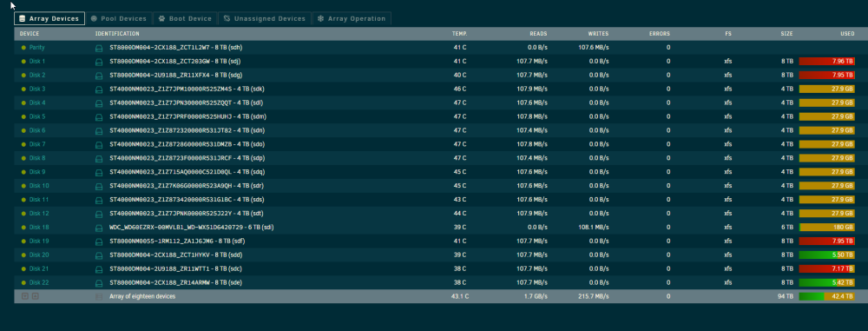Click the Disk 18 writes value 108.1 MB/s

point(594,228)
